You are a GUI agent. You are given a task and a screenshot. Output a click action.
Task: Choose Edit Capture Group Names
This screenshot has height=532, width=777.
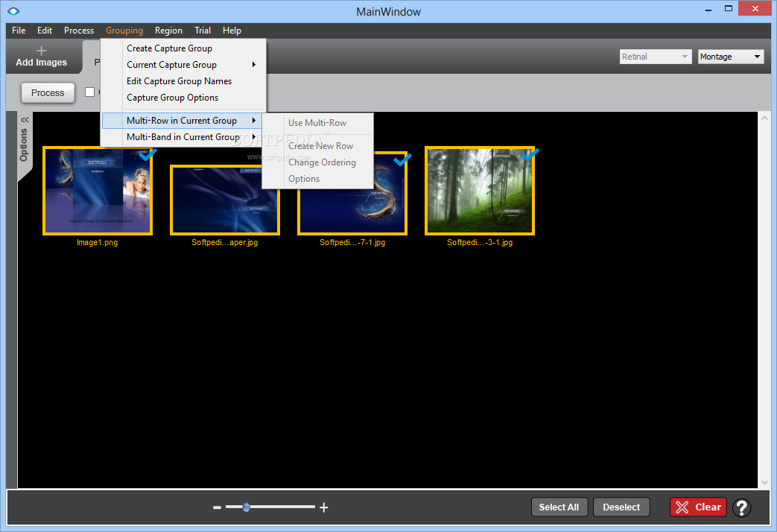[183, 80]
